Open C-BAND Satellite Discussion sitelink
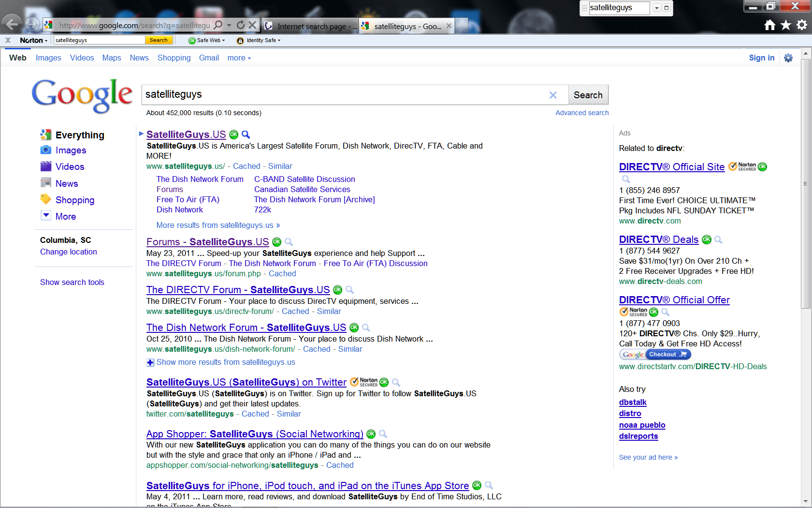 (304, 179)
